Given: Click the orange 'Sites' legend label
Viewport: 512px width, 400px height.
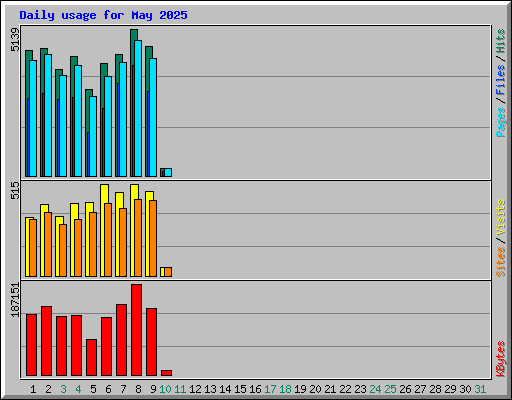Looking at the screenshot, I should click(500, 262).
